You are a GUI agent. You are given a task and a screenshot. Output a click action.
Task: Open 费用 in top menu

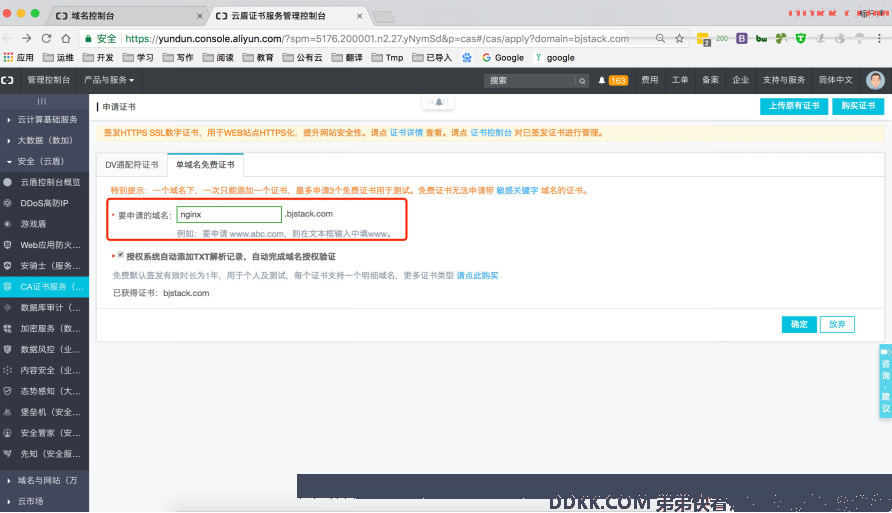click(650, 80)
